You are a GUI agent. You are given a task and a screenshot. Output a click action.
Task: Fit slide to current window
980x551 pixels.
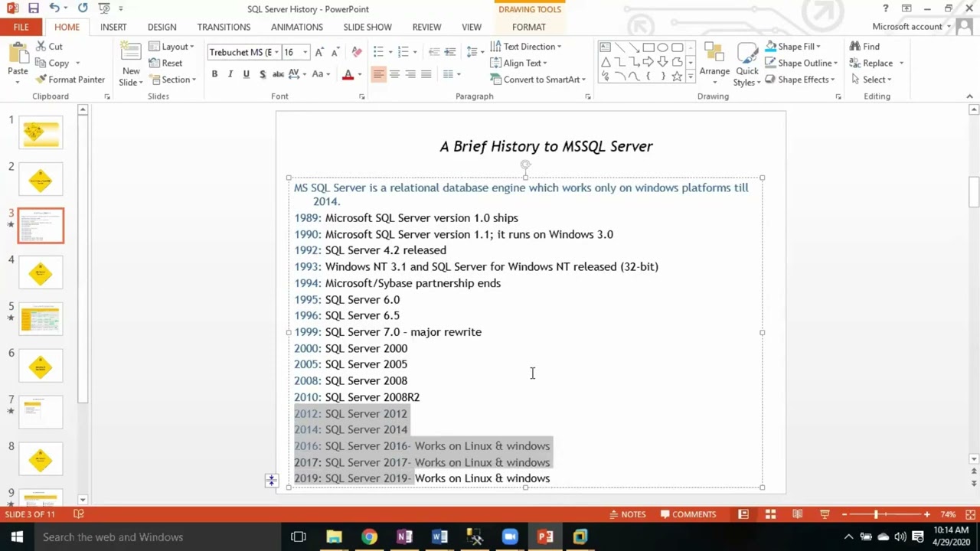pos(969,514)
